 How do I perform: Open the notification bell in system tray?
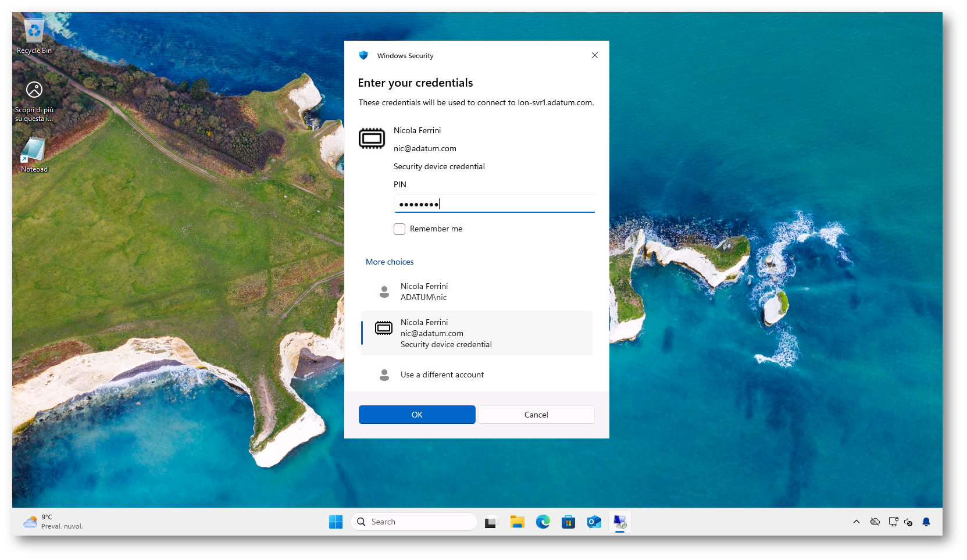click(926, 522)
